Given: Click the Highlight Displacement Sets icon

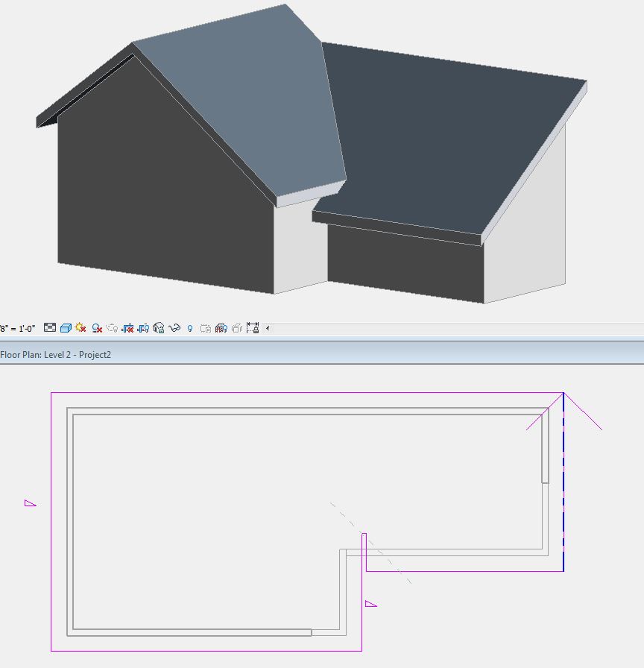Looking at the screenshot, I should [x=237, y=328].
